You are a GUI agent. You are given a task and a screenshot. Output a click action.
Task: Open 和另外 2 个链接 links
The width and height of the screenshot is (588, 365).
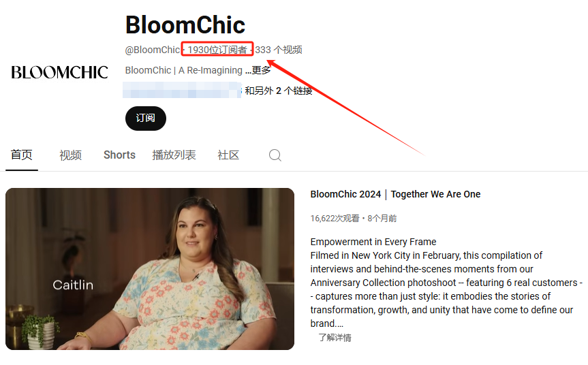coord(279,91)
